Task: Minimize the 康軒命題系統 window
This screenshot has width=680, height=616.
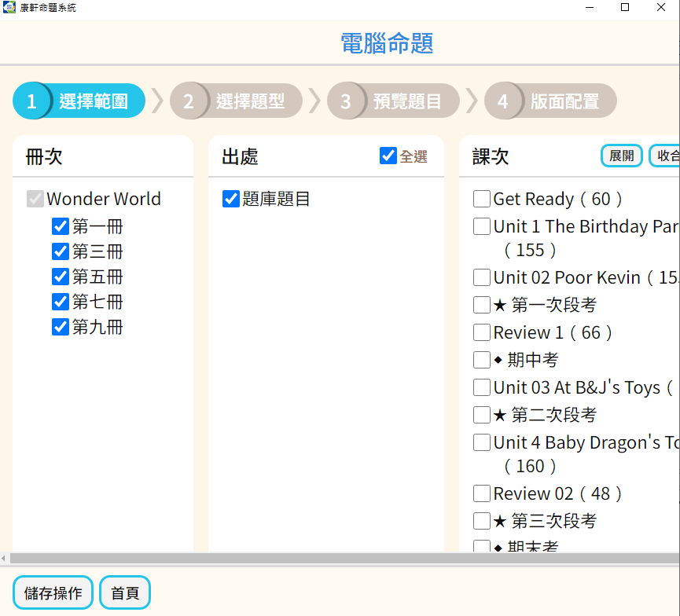Action: click(590, 7)
